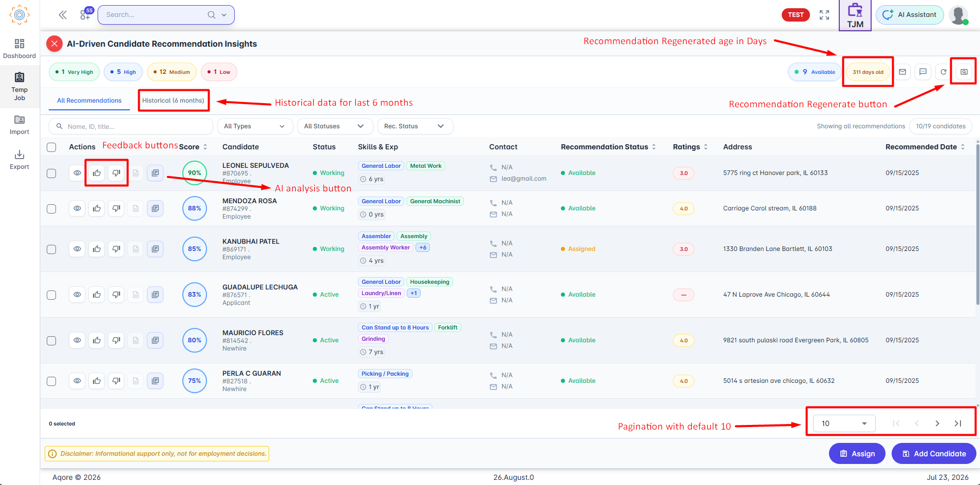
Task: Switch to Historical (6 months) tab
Action: pos(173,101)
